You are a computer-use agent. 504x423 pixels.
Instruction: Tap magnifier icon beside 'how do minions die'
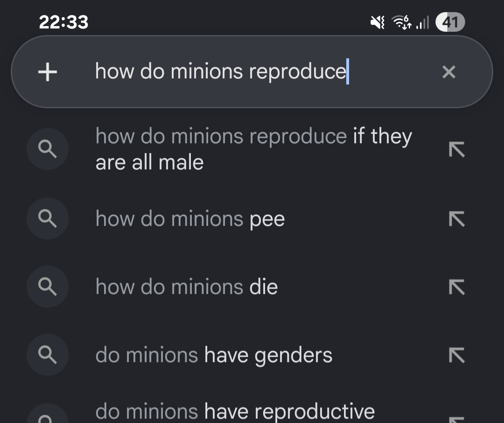(x=48, y=287)
